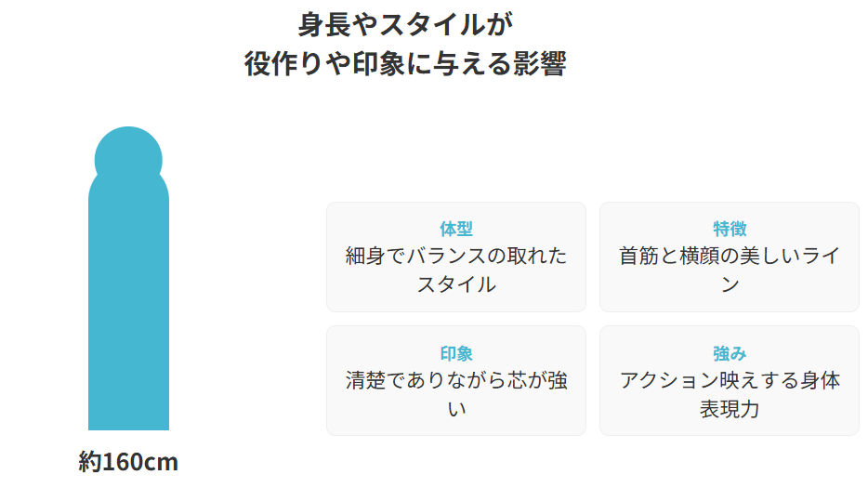Viewport: 868px width, 501px height.
Task: Click the heading line 役作りや印象に与える影響
Action: pyautogui.click(x=405, y=64)
